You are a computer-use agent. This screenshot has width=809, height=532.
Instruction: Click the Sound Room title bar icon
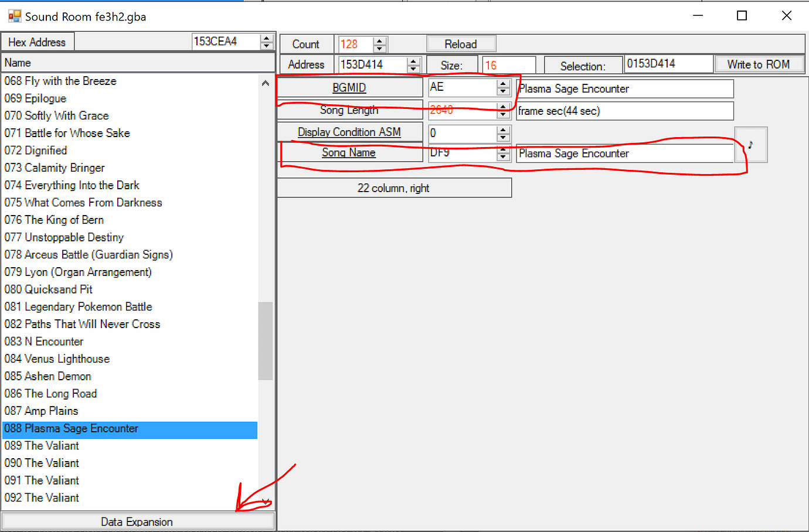click(x=14, y=16)
